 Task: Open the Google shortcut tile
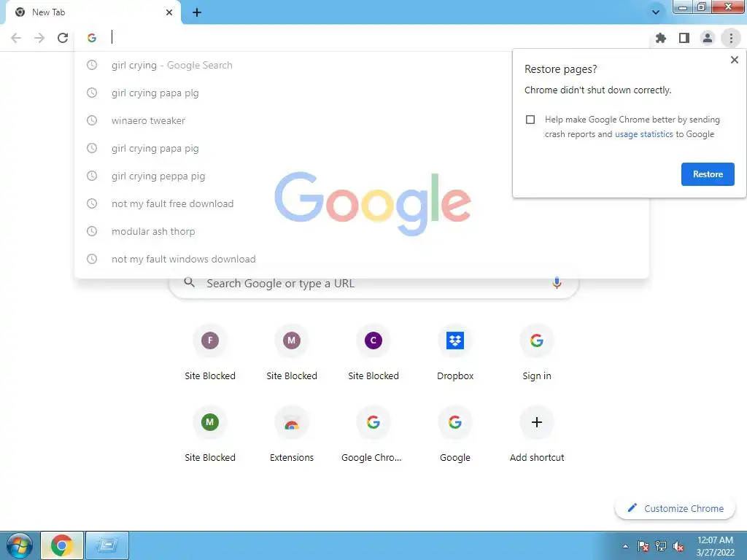(x=455, y=434)
